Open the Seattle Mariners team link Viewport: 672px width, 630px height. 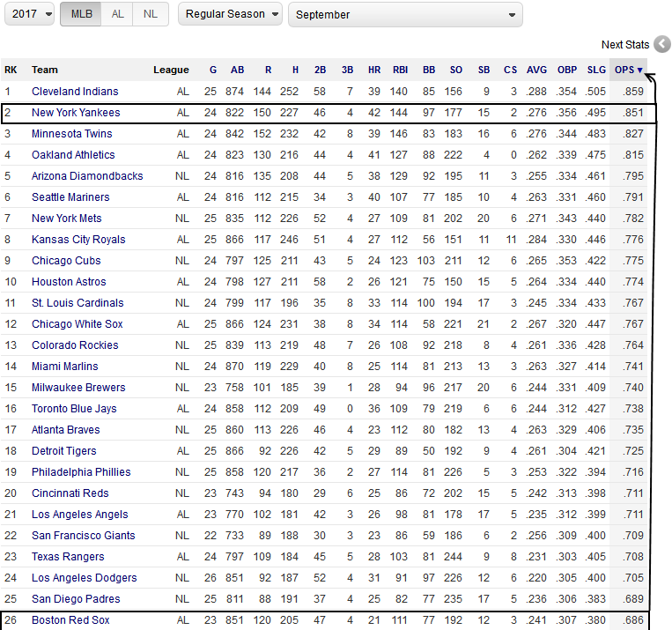70,196
